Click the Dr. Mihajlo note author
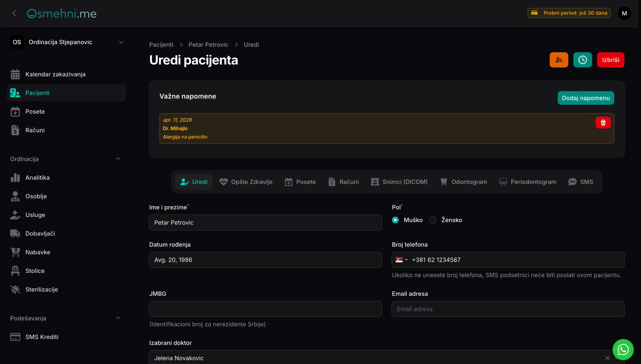 coord(175,128)
